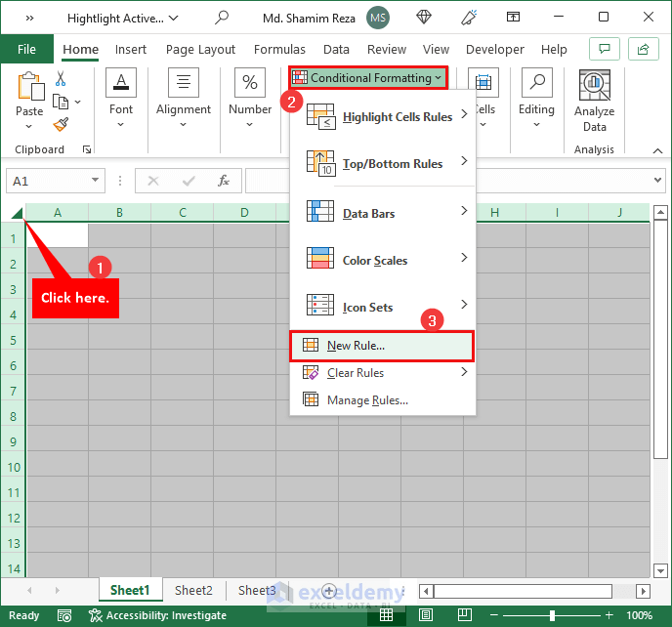Click the Zoom In plus button

[x=609, y=615]
